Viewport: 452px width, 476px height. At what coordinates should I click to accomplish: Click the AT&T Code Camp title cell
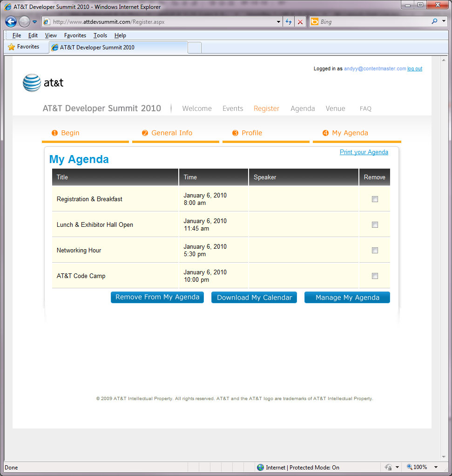(115, 276)
